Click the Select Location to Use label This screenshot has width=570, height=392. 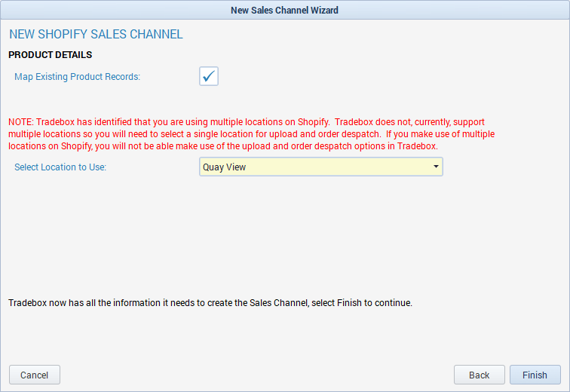(60, 167)
